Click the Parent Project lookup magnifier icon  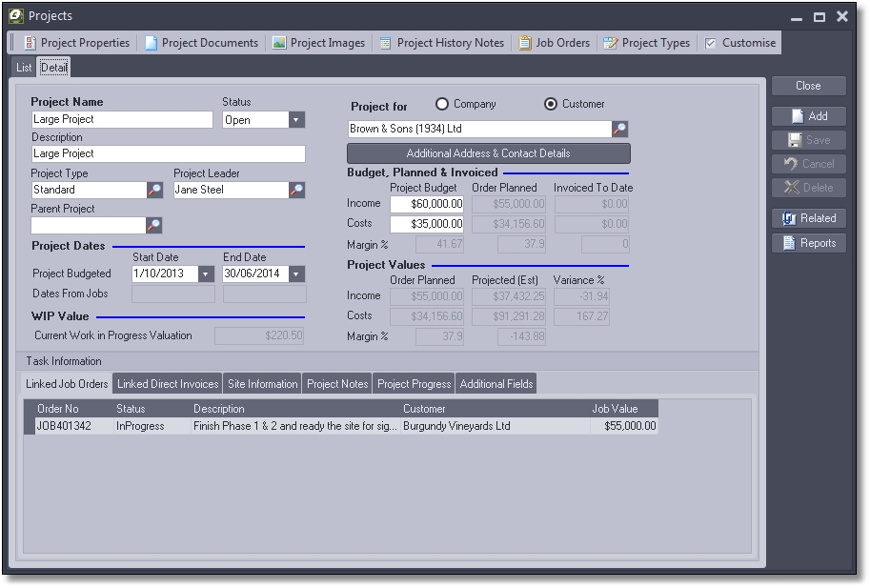coord(153,225)
